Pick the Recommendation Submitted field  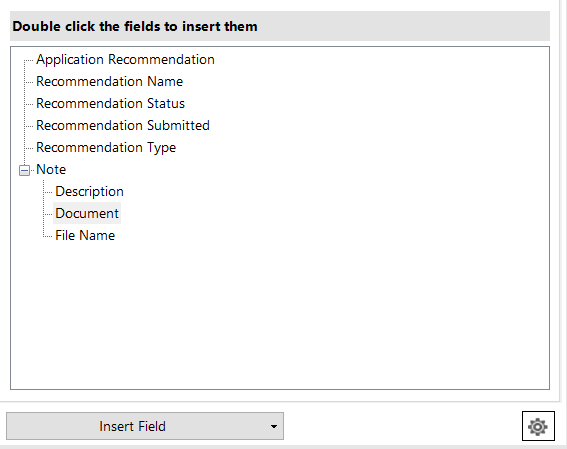coord(123,125)
